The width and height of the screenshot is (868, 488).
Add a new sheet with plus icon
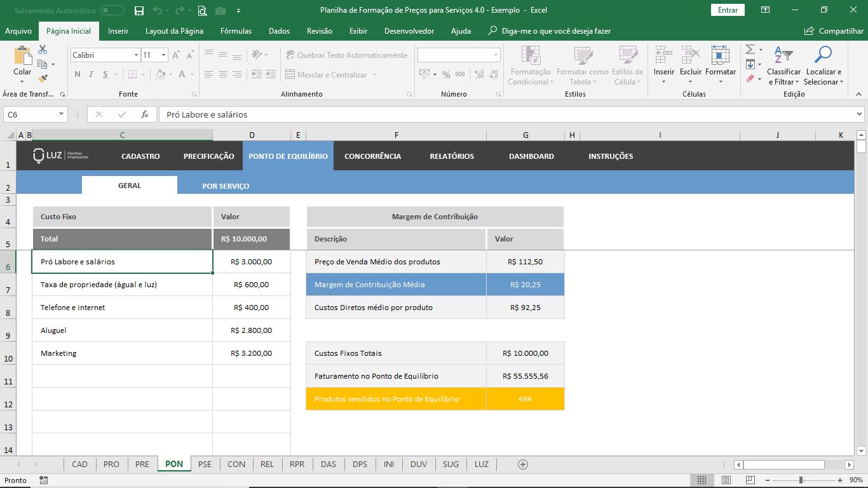click(523, 464)
